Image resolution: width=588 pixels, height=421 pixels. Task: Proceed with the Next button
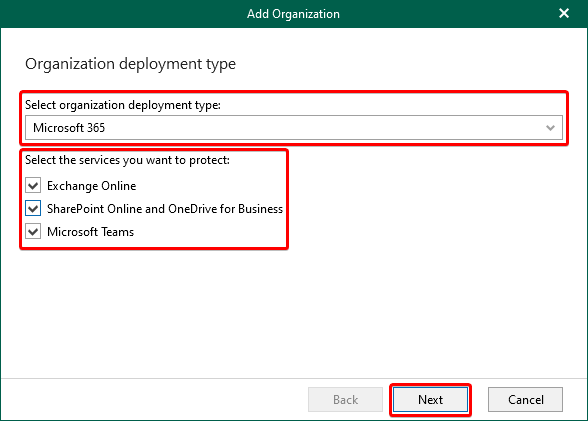pos(430,400)
